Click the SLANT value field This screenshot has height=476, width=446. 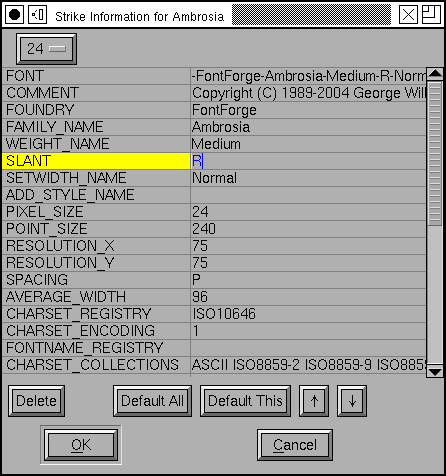(x=308, y=161)
